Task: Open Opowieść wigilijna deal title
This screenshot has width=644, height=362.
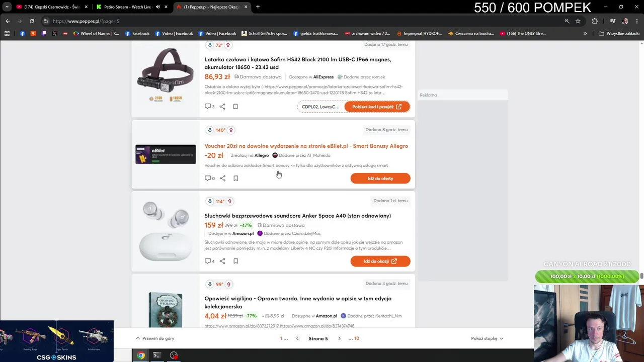Action: (x=298, y=303)
